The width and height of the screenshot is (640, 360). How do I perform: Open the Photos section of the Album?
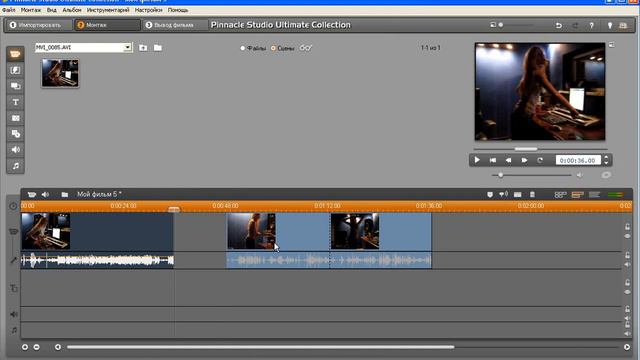tap(15, 118)
